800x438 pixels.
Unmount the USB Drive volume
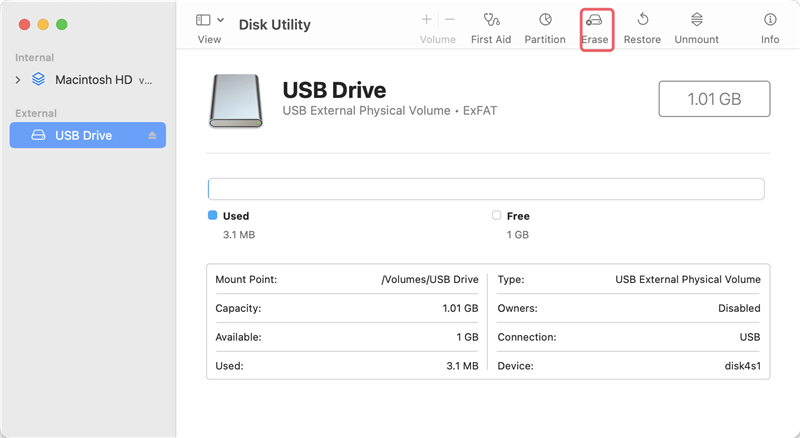696,29
